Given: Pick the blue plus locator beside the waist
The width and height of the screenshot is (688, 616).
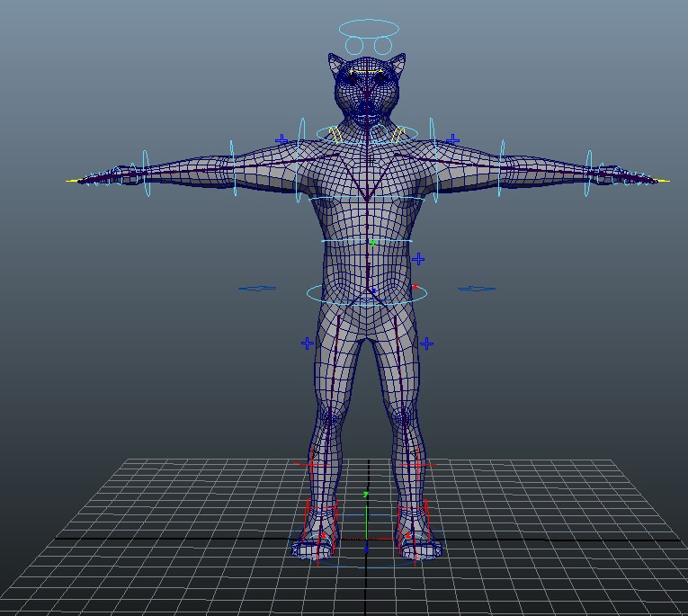Looking at the screenshot, I should tap(418, 259).
